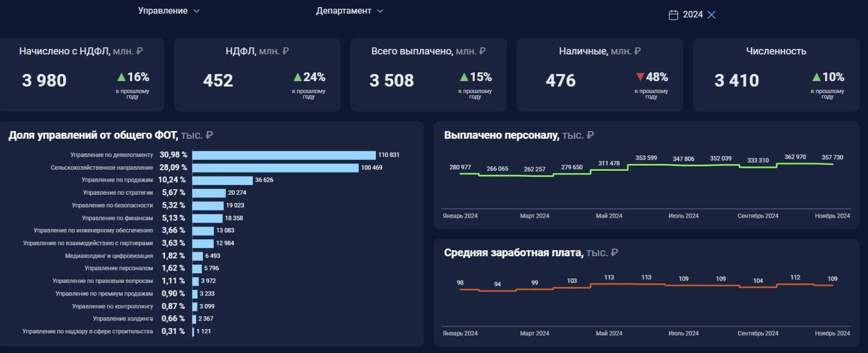Click the calendar icon next to 2024
This screenshot has width=868, height=353.
tap(673, 15)
